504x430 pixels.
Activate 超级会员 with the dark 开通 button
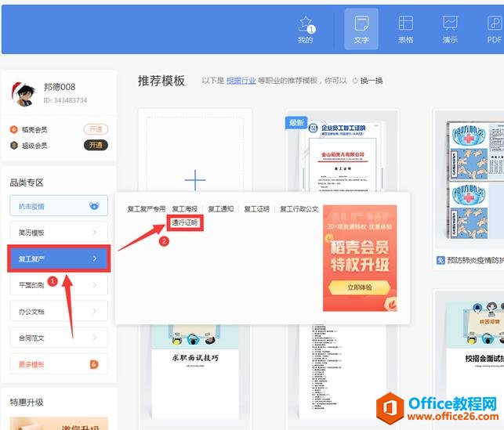tap(96, 145)
